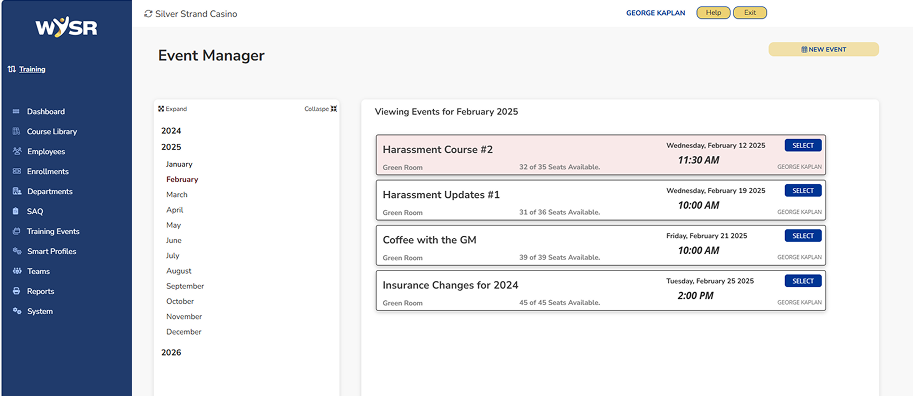Click the Dashboard sidebar icon
The height and width of the screenshot is (396, 913).
16,111
